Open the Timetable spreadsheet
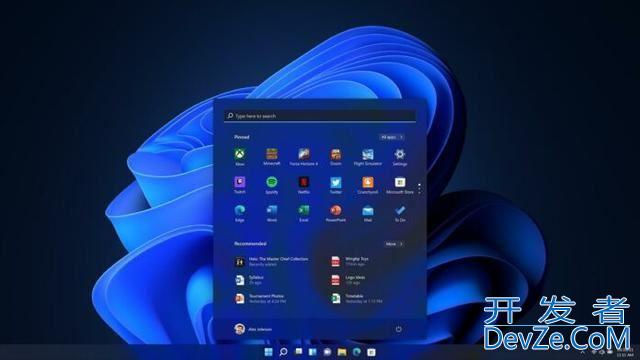The width and height of the screenshot is (640, 360). point(357,299)
